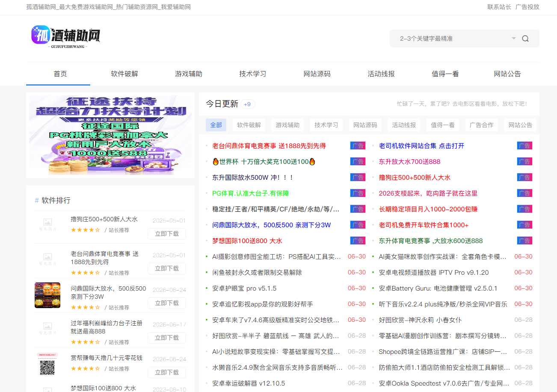The height and width of the screenshot is (392, 557).
Task: Open 闲鱼被封永久或者限制交易解除 article
Action: click(257, 272)
